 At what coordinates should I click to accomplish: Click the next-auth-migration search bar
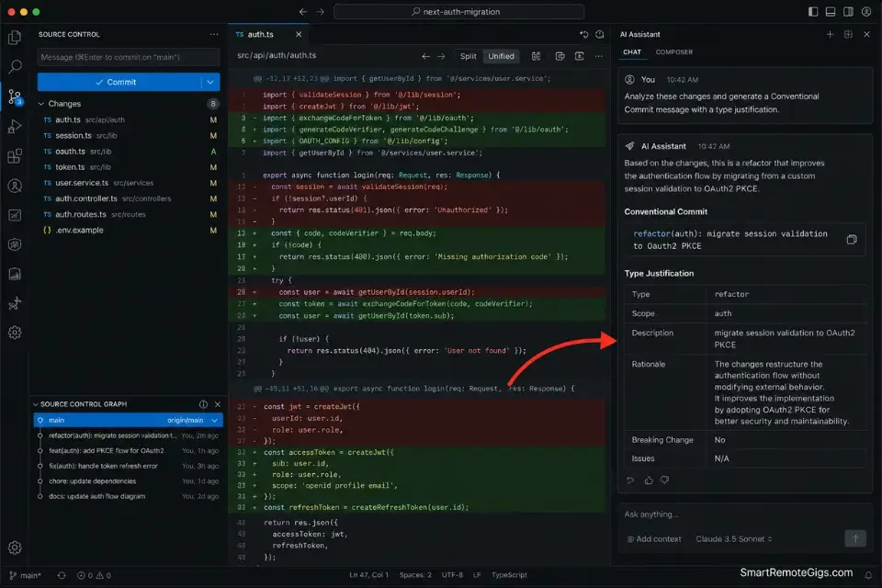click(x=458, y=12)
